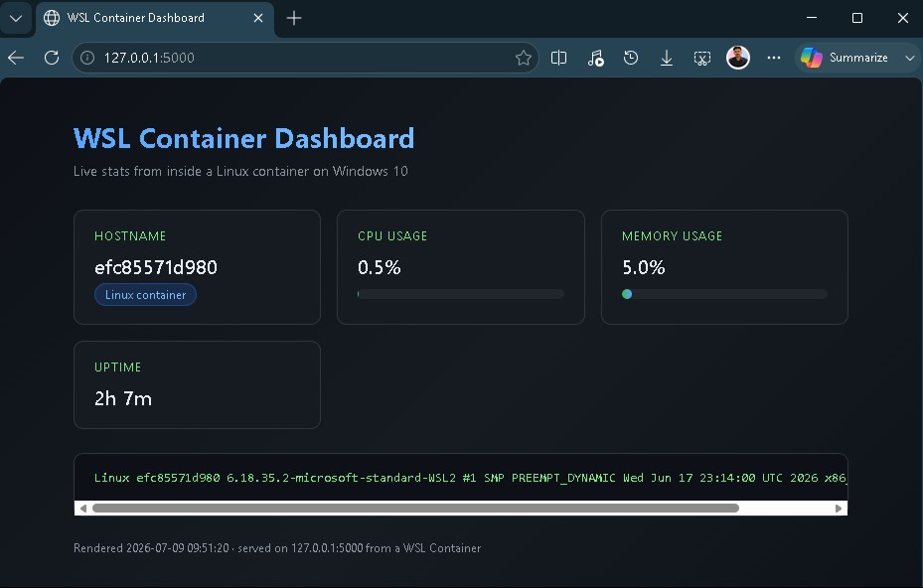This screenshot has width=923, height=588.
Task: Minimize the browser window
Action: coord(812,18)
